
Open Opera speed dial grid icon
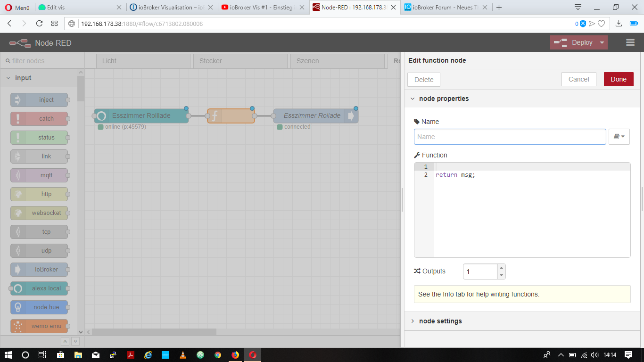[55, 24]
